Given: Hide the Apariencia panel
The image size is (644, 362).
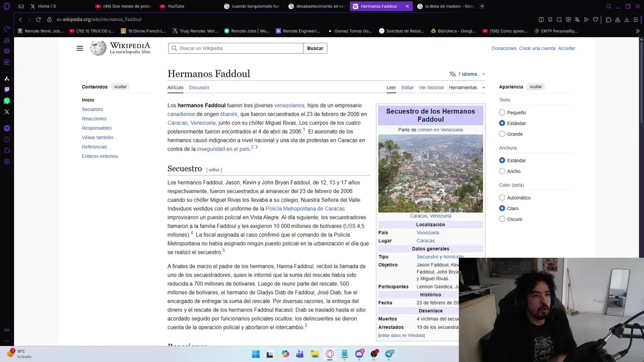Looking at the screenshot, I should 536,87.
